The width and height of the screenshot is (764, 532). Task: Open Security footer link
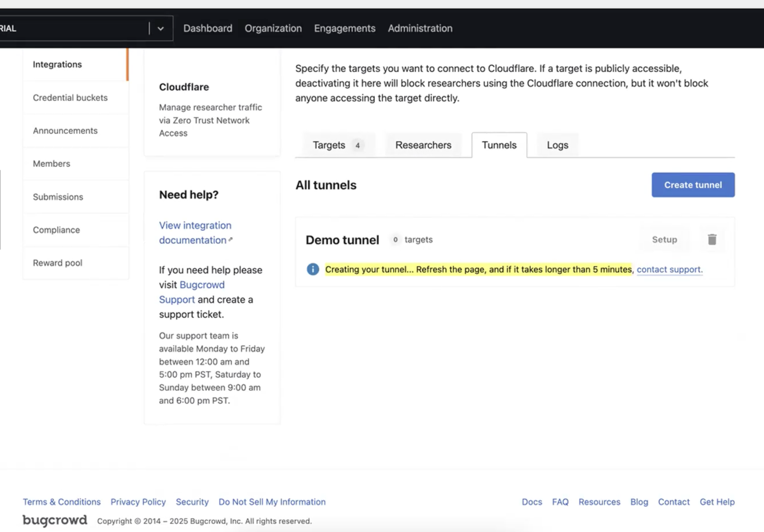point(192,502)
